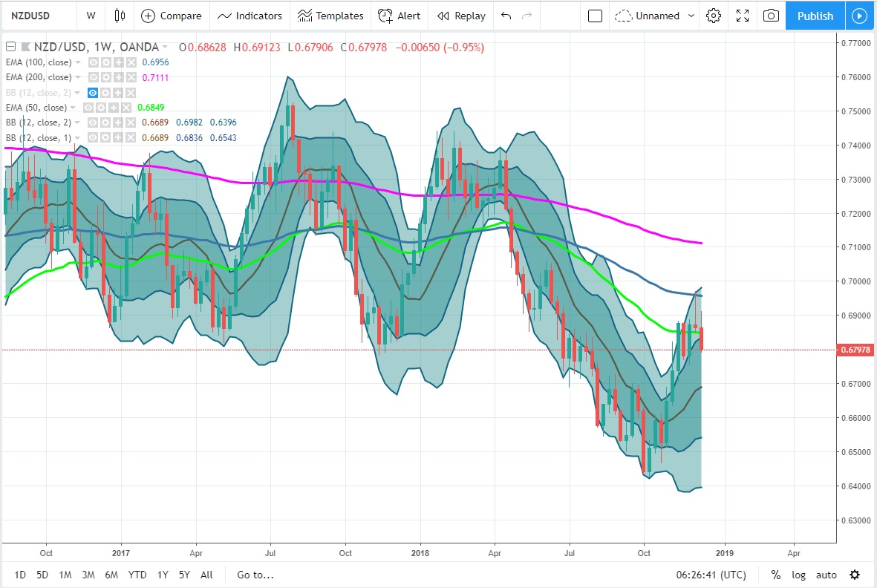Select the layout square icon
877x588 pixels.
[594, 16]
